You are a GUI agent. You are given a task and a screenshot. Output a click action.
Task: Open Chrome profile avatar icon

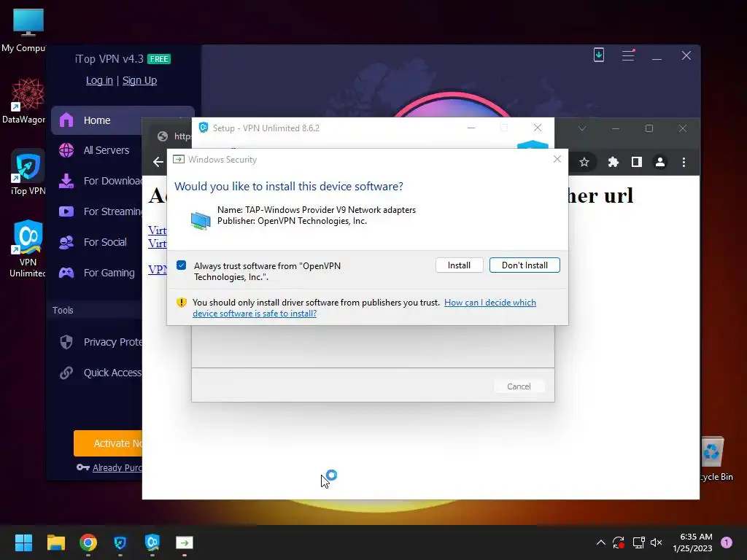659,163
